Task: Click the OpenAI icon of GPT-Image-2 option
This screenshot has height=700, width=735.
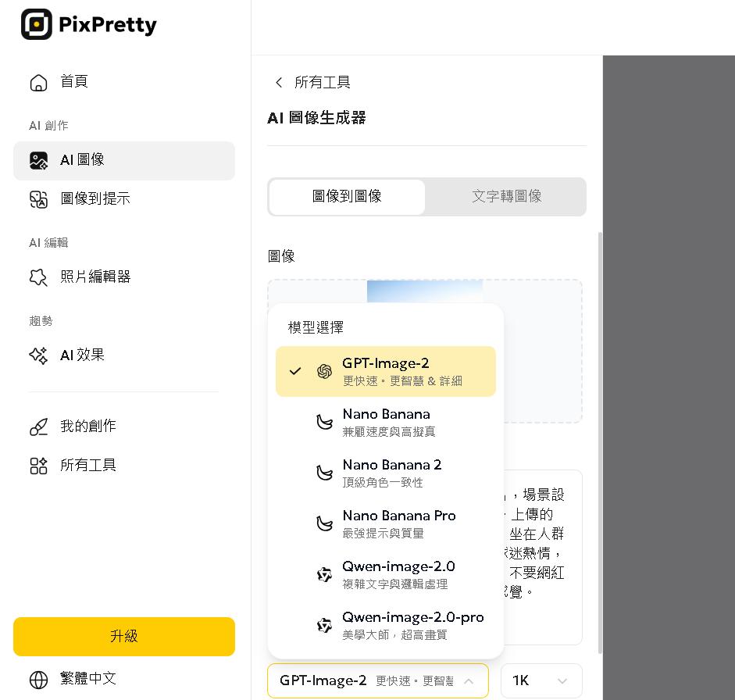Action: (324, 371)
